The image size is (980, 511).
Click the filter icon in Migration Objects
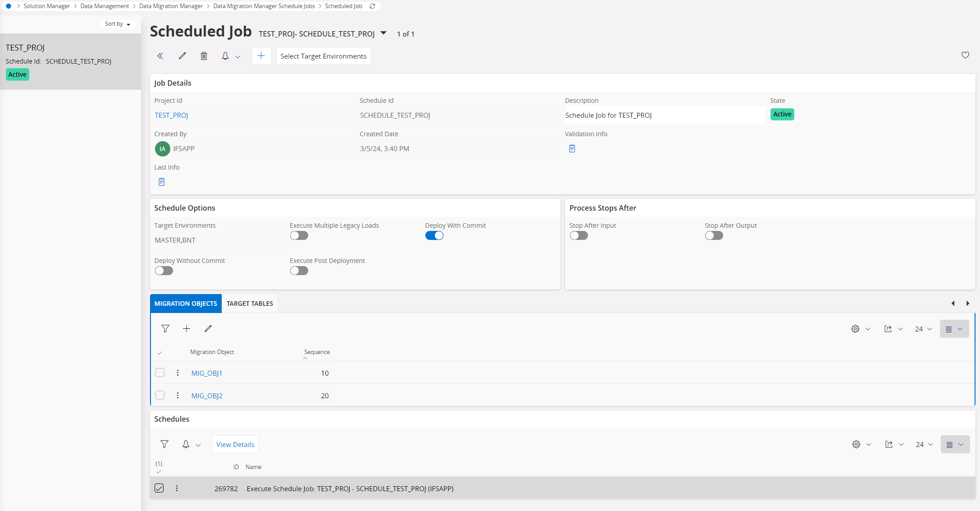165,329
